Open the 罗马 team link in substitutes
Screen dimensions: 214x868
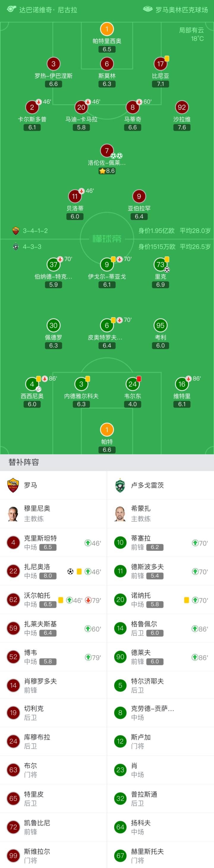[x=30, y=485]
